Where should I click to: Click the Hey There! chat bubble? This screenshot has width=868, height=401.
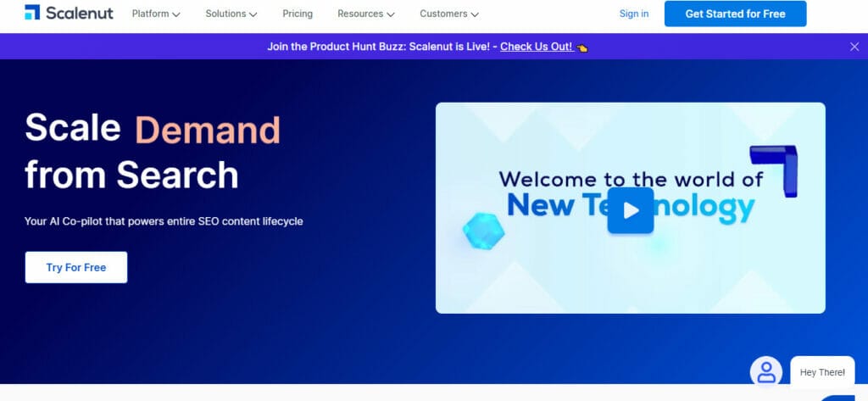click(x=822, y=372)
